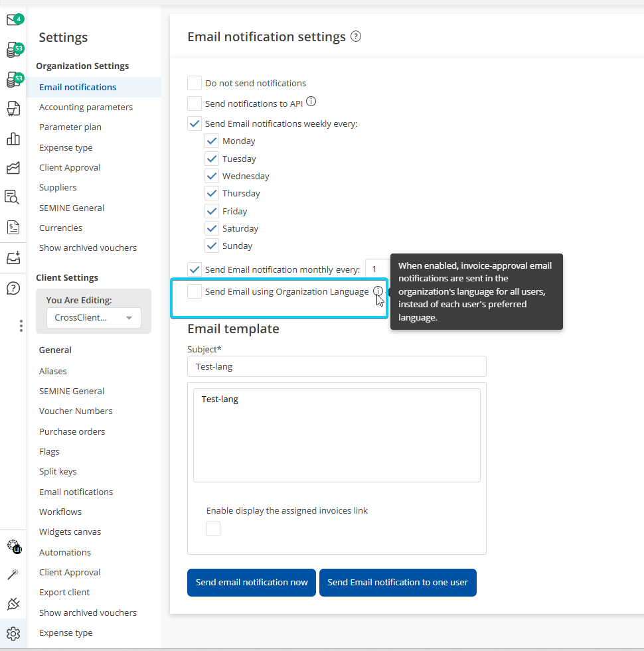The image size is (644, 651).
Task: Open the bar chart icon in sidebar
Action: (x=13, y=139)
